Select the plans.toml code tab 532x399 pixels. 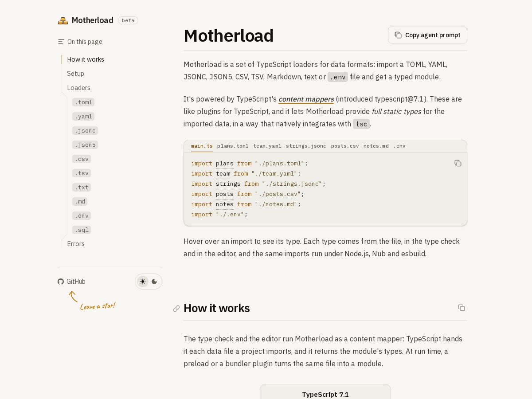(233, 146)
